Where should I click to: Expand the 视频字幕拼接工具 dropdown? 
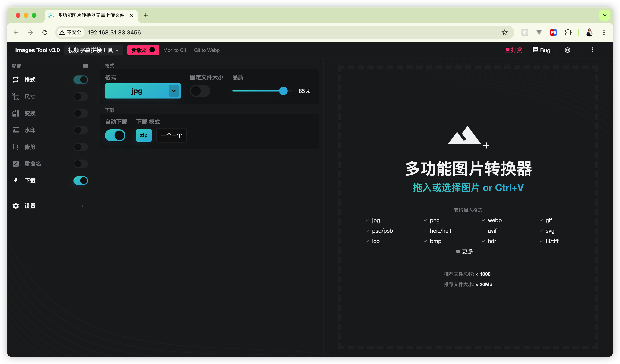coord(94,50)
